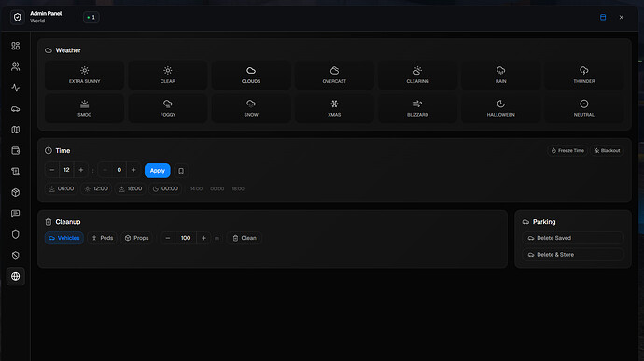The image size is (644, 361).
Task: Toggle Blackout mode
Action: click(x=607, y=151)
